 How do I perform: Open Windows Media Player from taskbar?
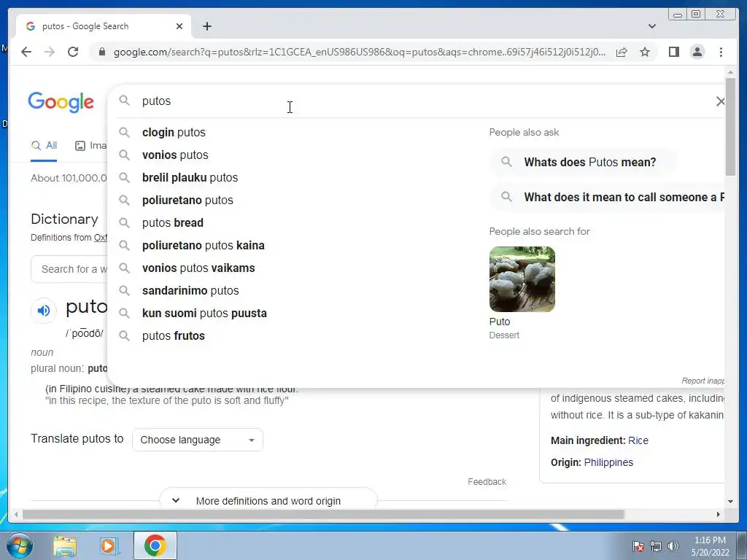[x=108, y=545]
